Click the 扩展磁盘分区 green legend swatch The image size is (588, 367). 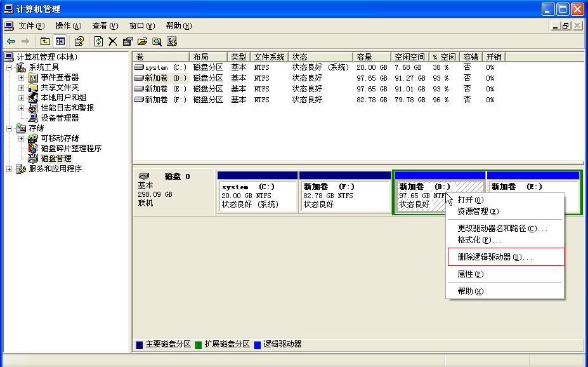(x=199, y=345)
